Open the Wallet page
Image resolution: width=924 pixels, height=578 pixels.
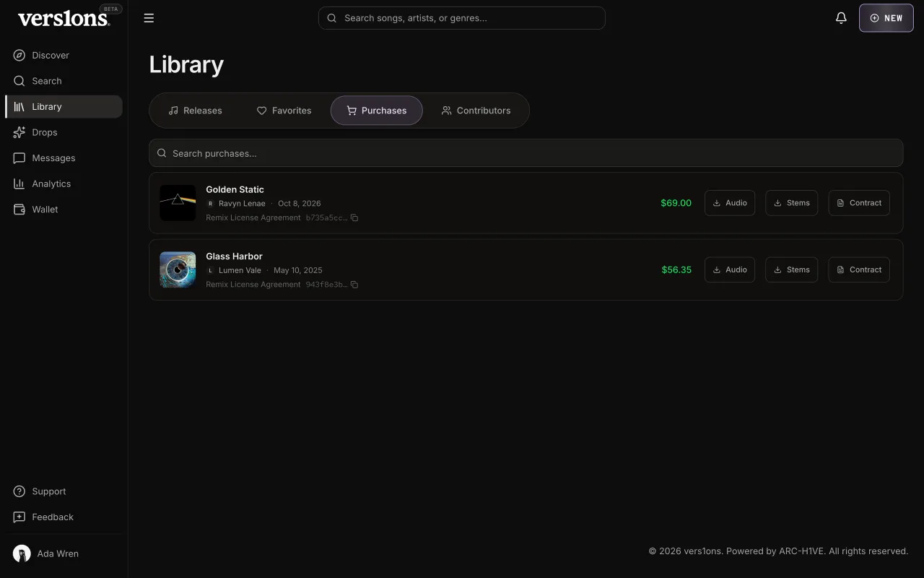64,210
